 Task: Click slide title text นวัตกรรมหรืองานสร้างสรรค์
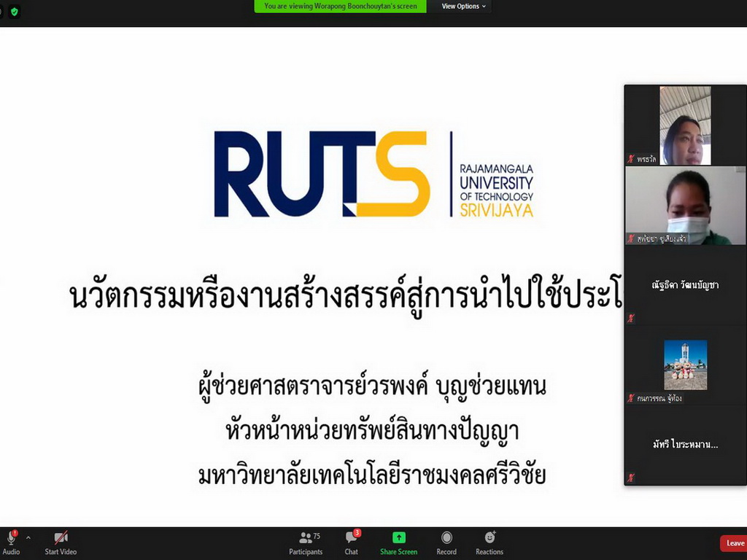tap(347, 295)
